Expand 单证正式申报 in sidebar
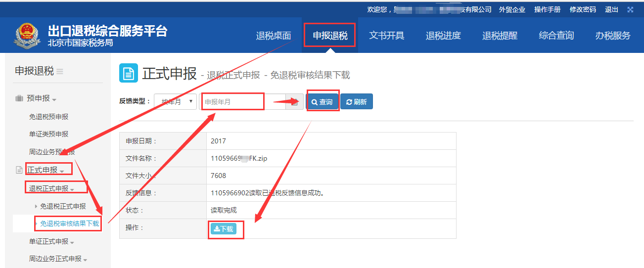644x268 pixels. [51, 242]
